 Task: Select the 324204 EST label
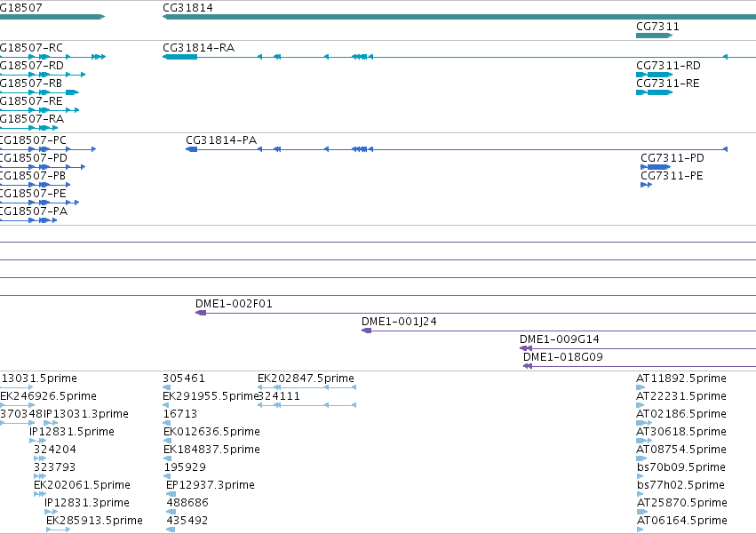tap(54, 450)
